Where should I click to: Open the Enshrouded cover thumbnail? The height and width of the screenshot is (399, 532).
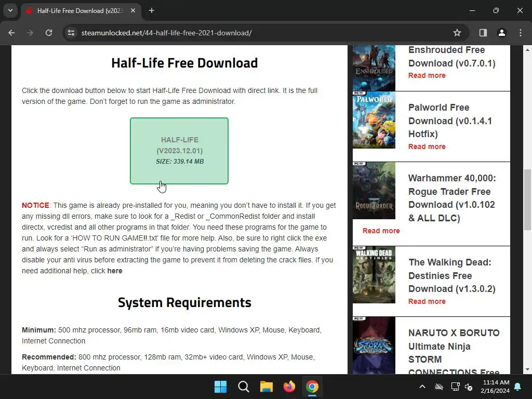coord(374,68)
